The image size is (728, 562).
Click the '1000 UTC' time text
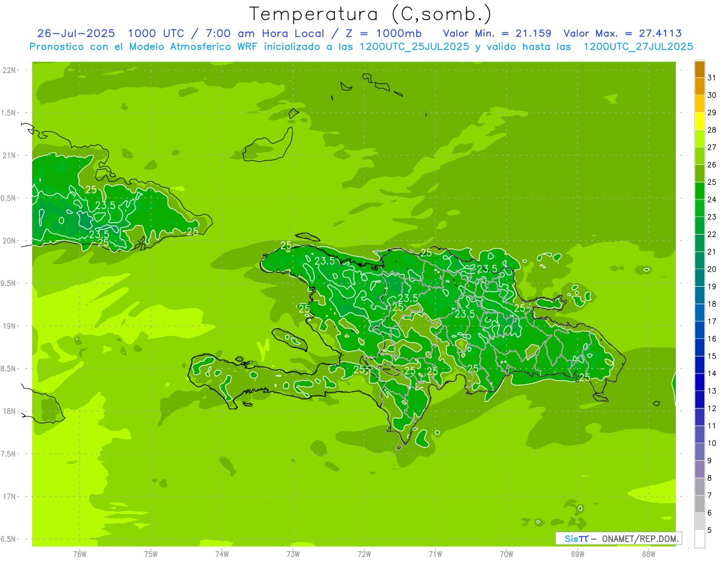pos(157,33)
